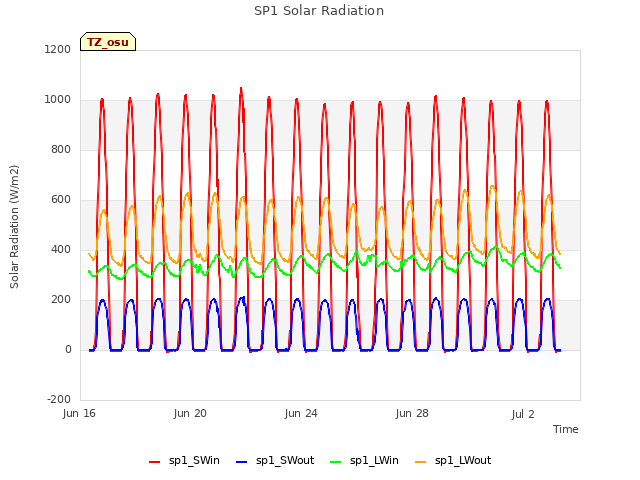This screenshot has width=640, height=480.
Task: Click the Jul 2 x-axis tick label
Action: (523, 414)
